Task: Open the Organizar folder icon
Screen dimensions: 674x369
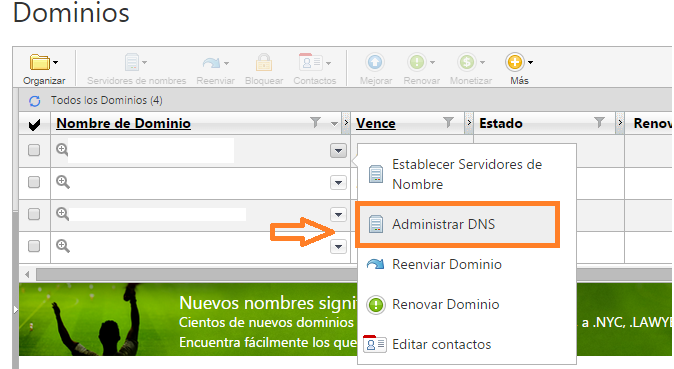Action: tap(40, 62)
